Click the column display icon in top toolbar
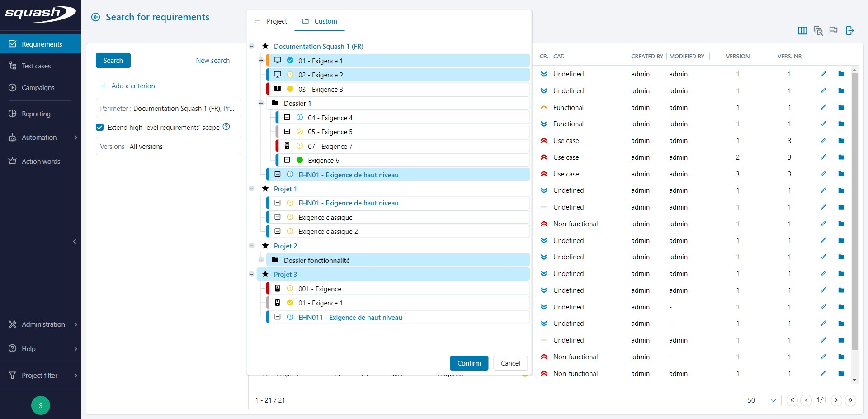This screenshot has width=868, height=419. (x=802, y=31)
